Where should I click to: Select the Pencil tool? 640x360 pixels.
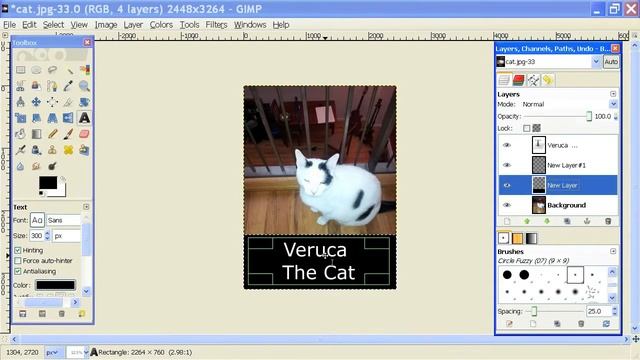pyautogui.click(x=52, y=134)
